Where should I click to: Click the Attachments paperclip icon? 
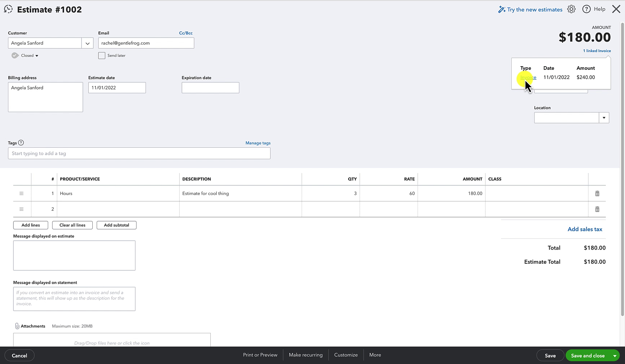[17, 326]
